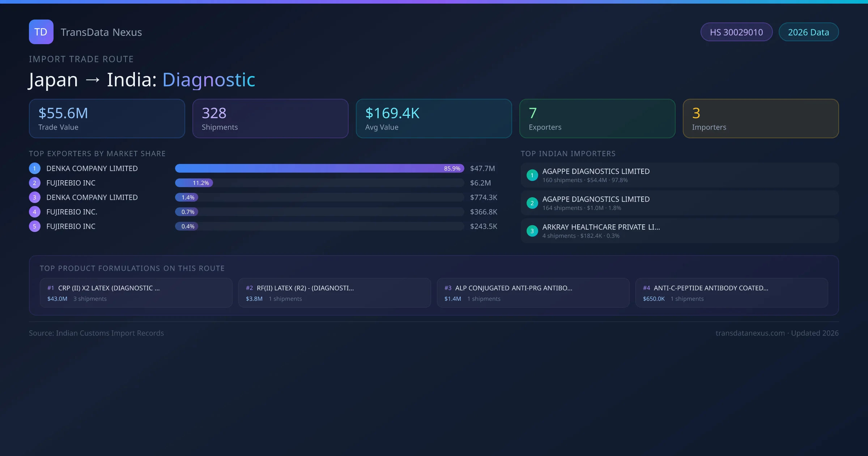The width and height of the screenshot is (868, 456).
Task: Select the 328 Shipments stat card
Action: coord(270,118)
